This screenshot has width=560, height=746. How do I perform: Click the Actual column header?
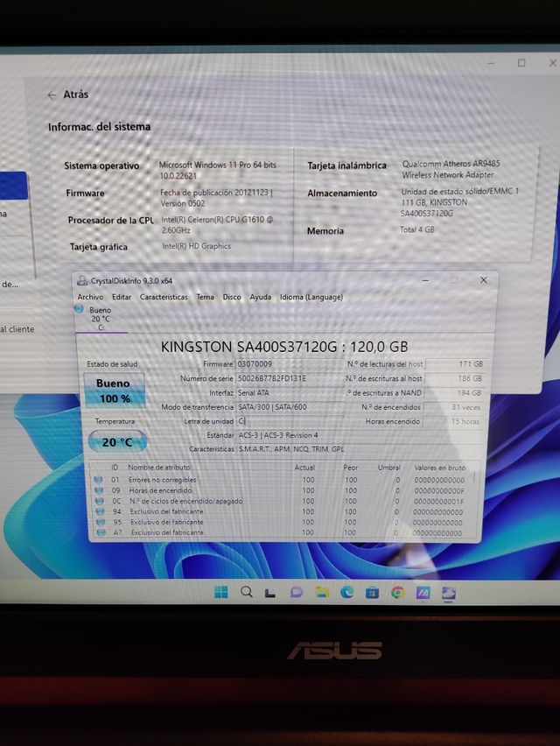point(304,468)
